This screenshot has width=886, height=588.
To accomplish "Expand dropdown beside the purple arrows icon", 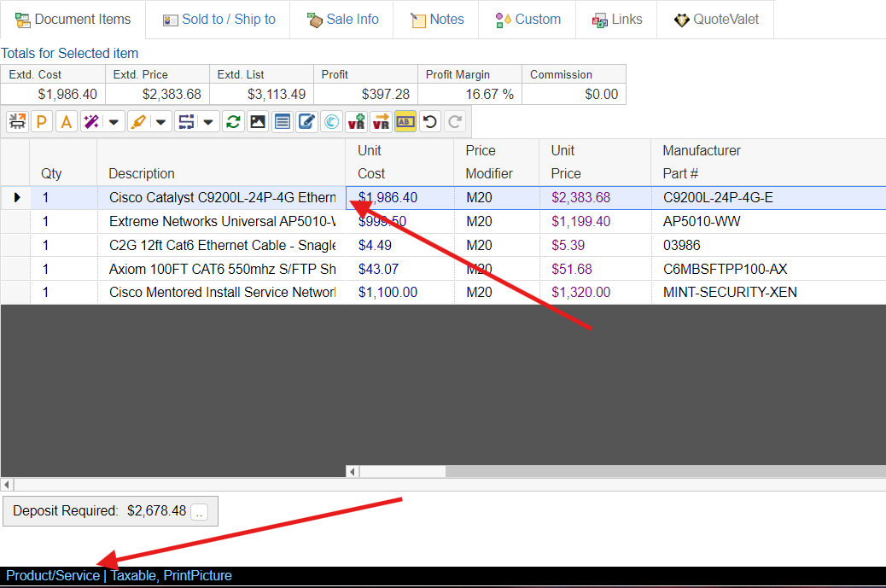I will [x=207, y=122].
